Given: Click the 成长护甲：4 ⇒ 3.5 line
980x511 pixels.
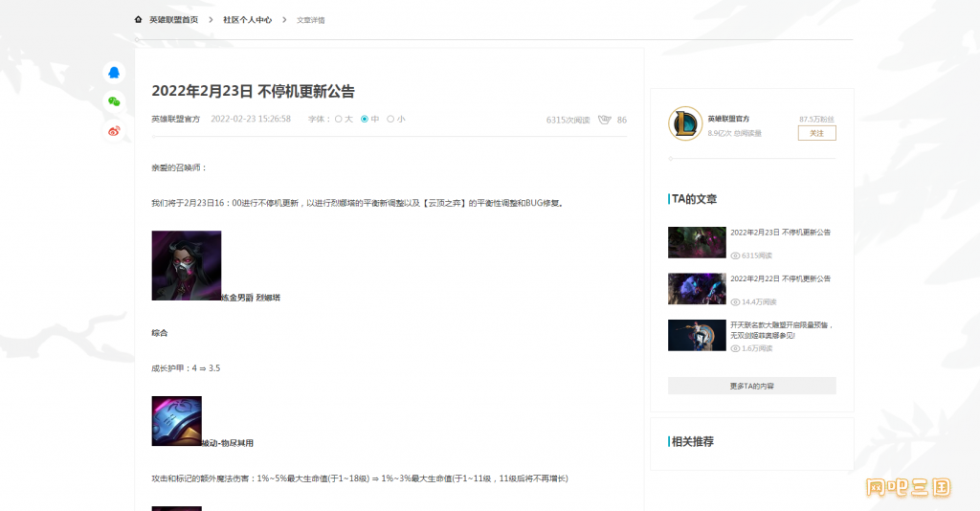Looking at the screenshot, I should point(186,368).
